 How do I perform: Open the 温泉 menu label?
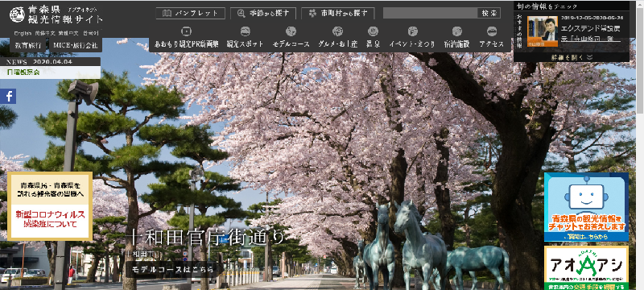pyautogui.click(x=373, y=44)
